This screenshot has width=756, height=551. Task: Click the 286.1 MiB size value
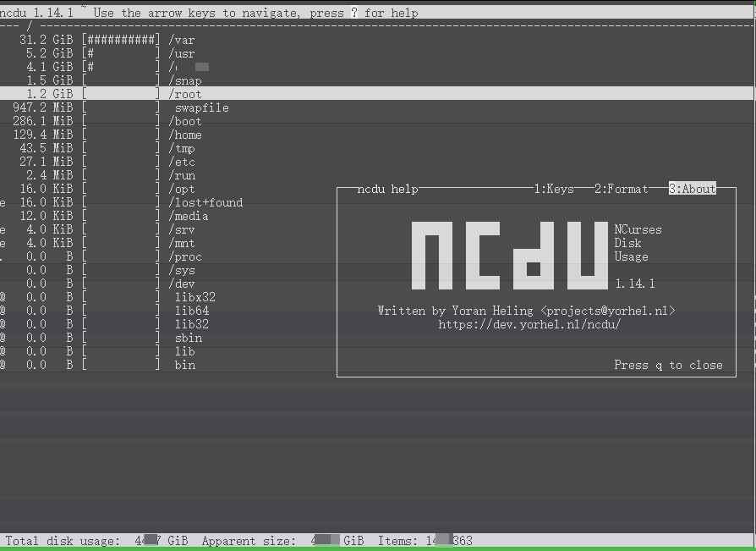pyautogui.click(x=43, y=121)
